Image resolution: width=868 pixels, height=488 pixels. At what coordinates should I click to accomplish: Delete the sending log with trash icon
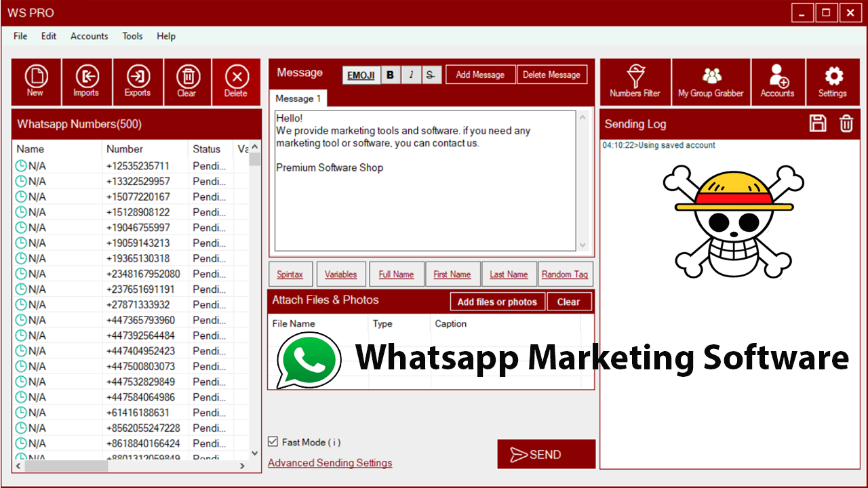click(846, 123)
